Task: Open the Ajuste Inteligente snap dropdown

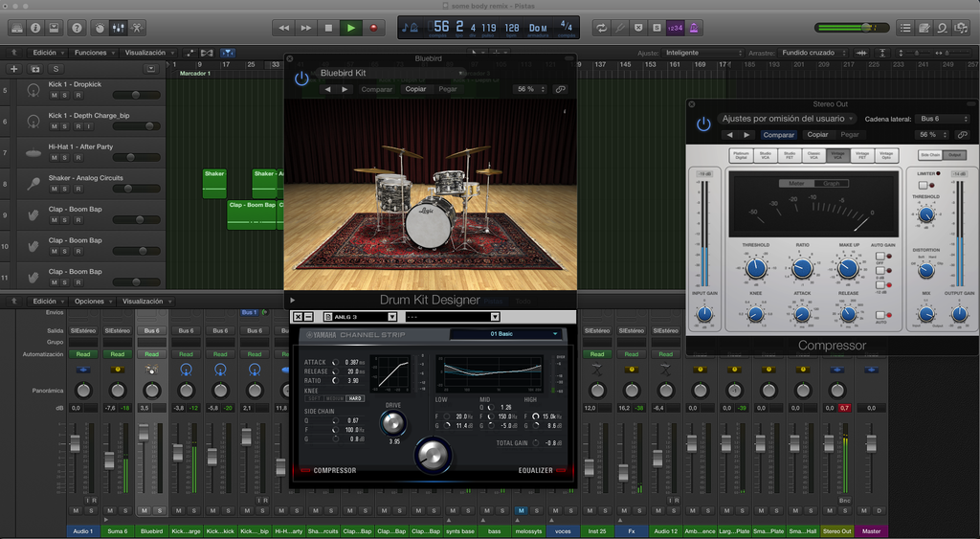Action: 703,53
